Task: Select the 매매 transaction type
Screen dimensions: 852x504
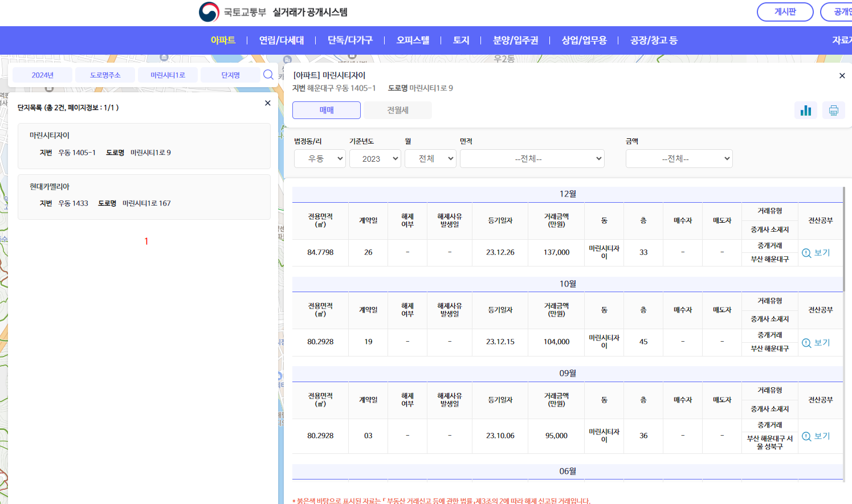Action: (x=326, y=110)
